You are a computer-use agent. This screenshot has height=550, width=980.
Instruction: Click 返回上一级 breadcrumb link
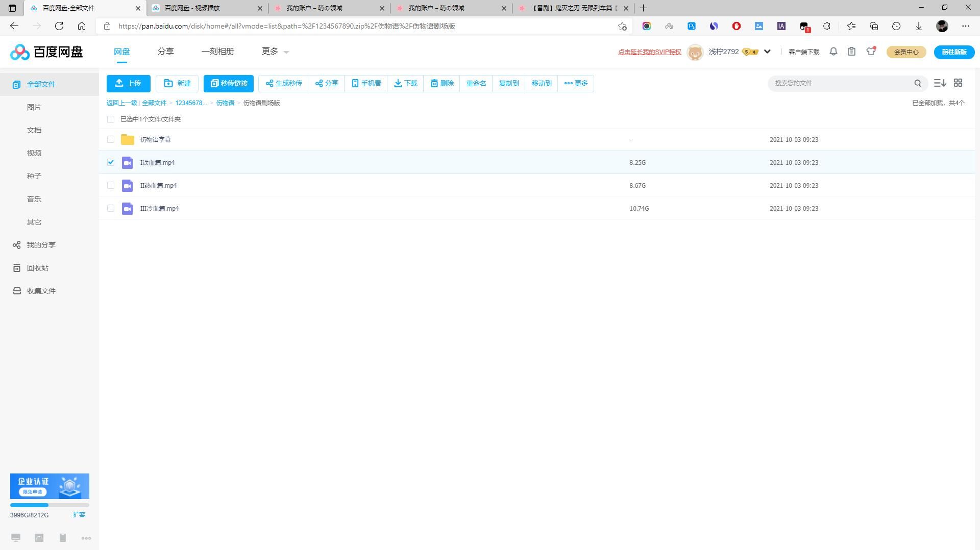click(121, 103)
